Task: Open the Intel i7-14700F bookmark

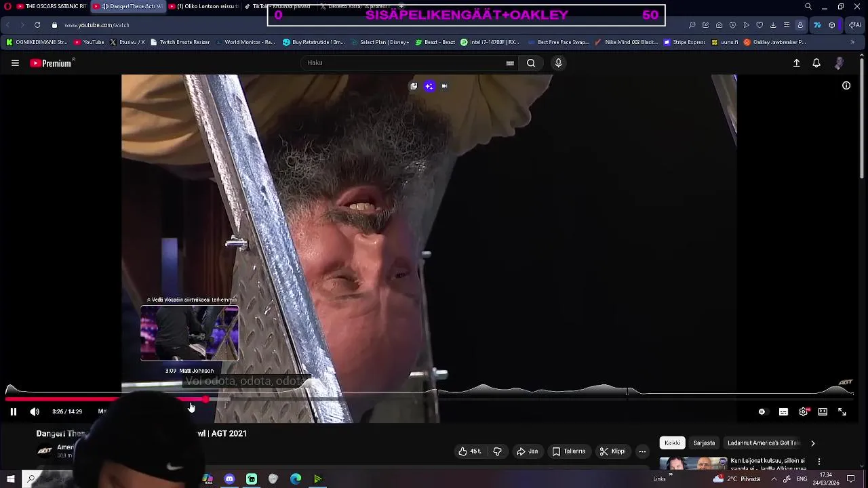Action: coord(490,42)
